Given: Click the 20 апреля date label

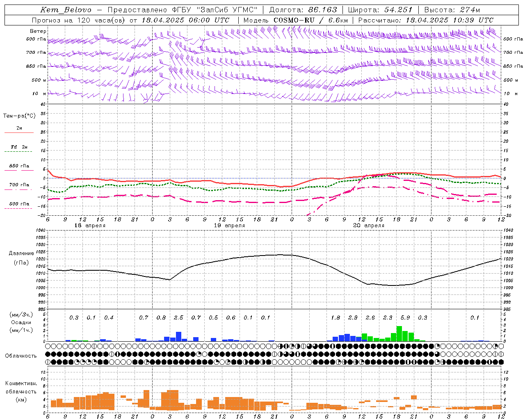Looking at the screenshot, I should click(369, 226).
